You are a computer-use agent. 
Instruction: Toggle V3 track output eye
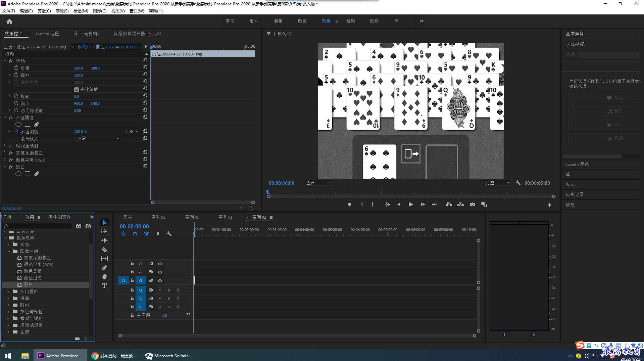coord(160,264)
